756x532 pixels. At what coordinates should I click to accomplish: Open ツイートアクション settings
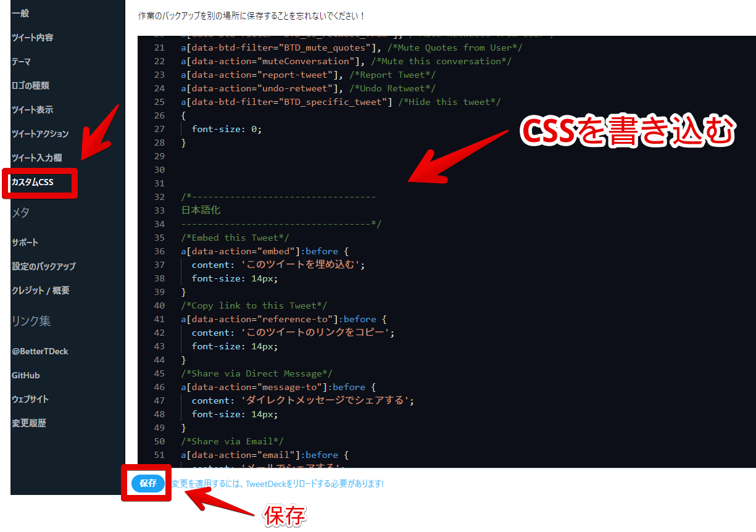point(40,133)
